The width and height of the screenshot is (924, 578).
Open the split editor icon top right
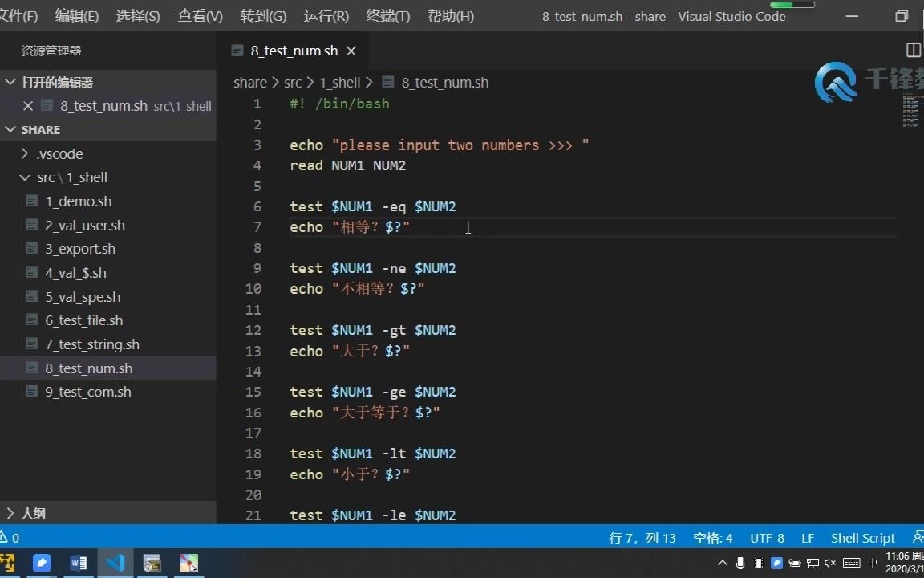913,50
